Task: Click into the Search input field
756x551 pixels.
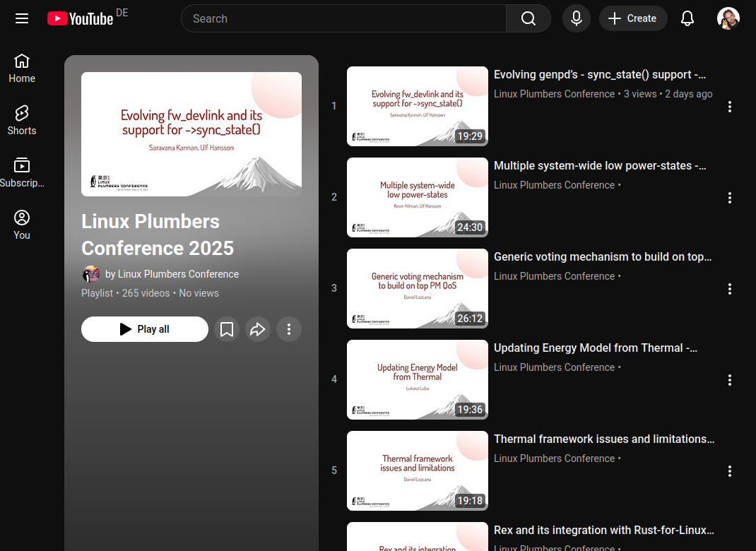Action: pos(344,18)
